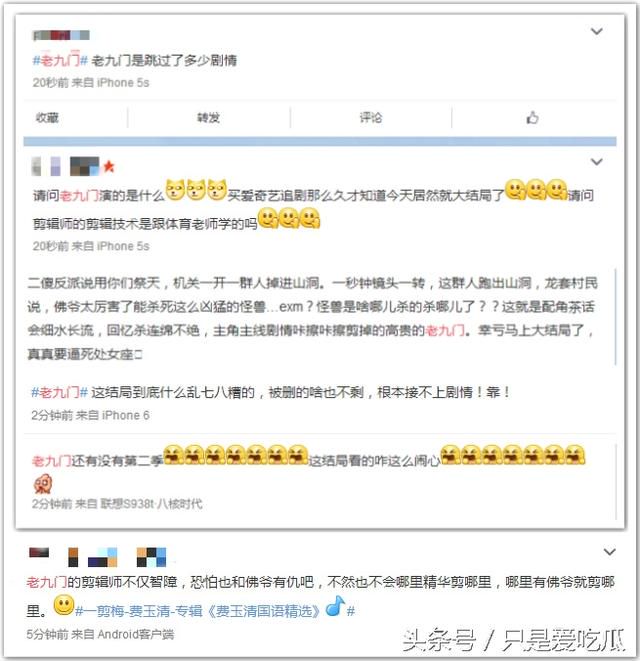Screen dimensions: 640x661
Task: Open the blue music note icon
Action: (x=336, y=606)
